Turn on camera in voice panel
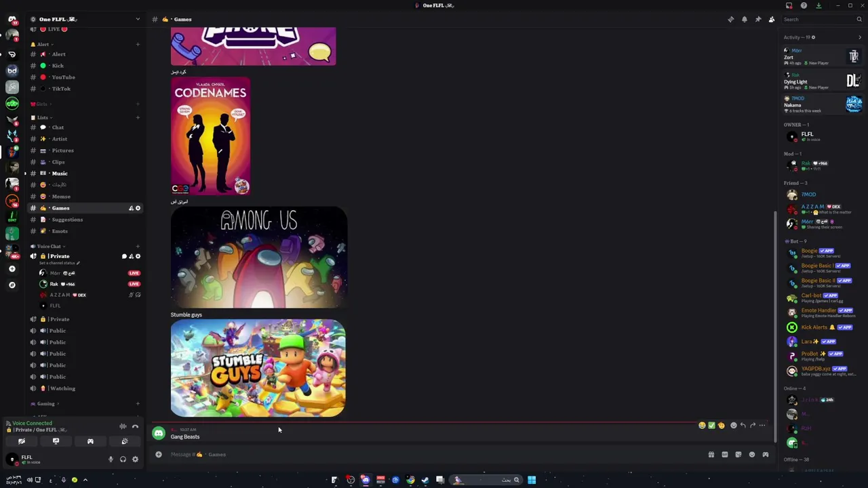Screen dimensions: 868x488 point(22,441)
